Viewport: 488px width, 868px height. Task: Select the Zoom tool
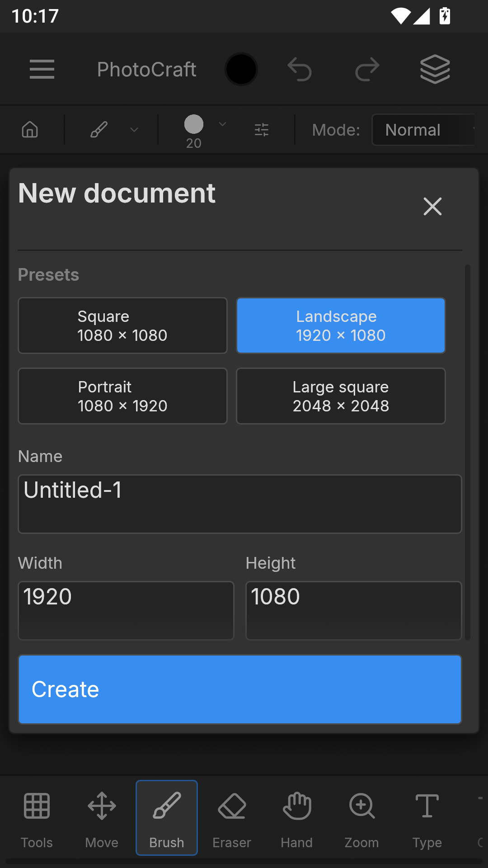coord(362,818)
